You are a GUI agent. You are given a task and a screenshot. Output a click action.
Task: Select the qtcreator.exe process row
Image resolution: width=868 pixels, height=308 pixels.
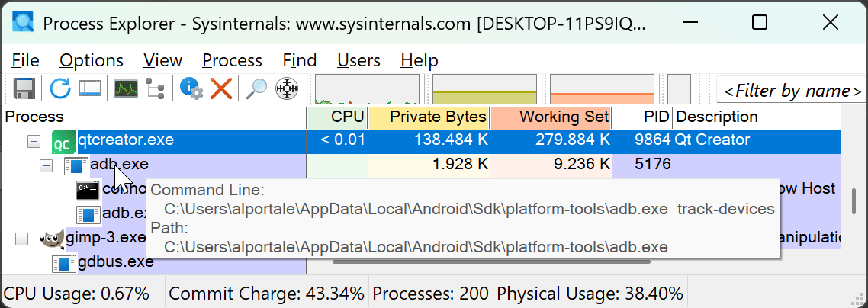click(x=421, y=142)
